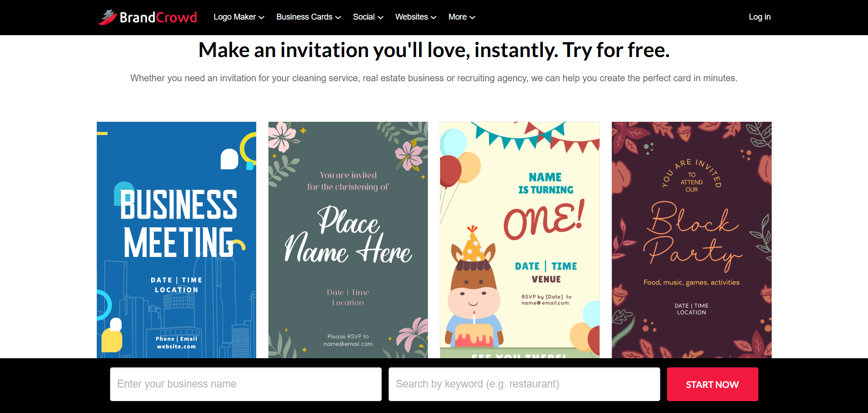
Task: Select the Business Meeting invitation template
Action: [x=176, y=240]
